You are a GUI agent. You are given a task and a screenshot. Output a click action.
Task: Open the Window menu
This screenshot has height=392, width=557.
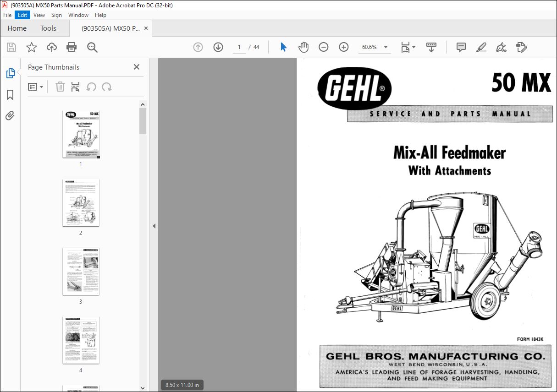coord(78,15)
